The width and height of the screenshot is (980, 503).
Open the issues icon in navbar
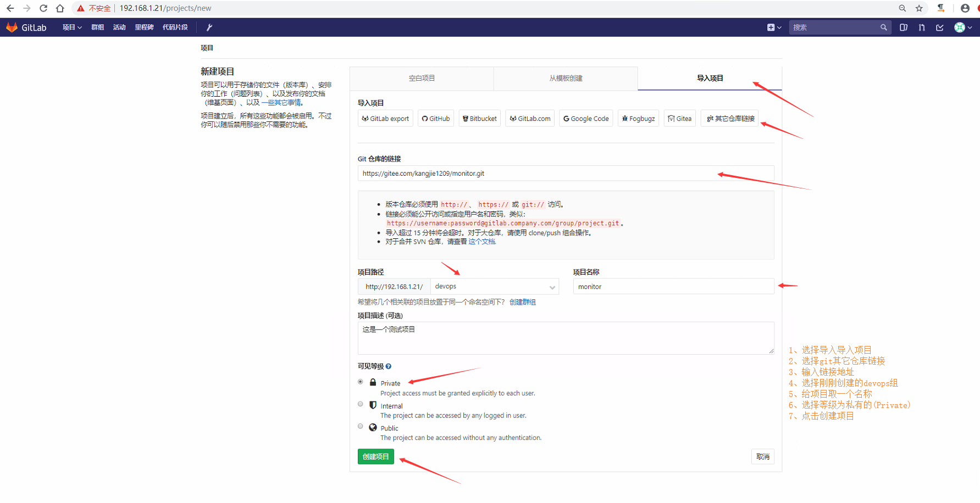(x=904, y=27)
